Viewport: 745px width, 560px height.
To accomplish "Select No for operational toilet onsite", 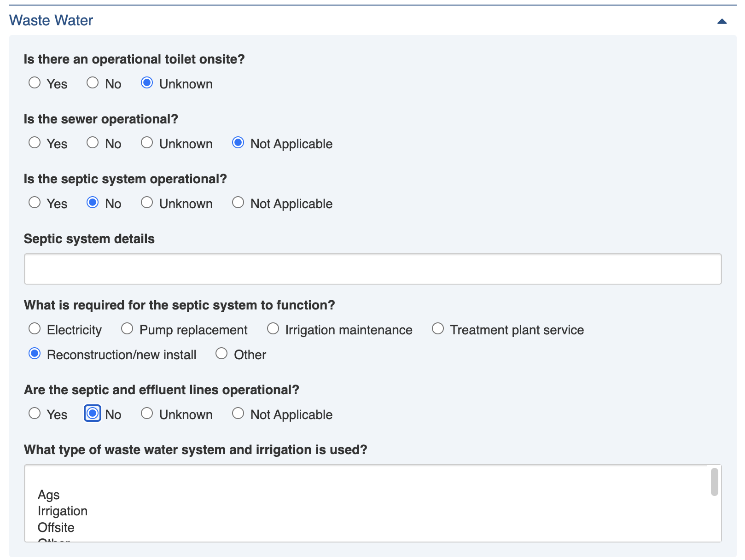I will 93,83.
